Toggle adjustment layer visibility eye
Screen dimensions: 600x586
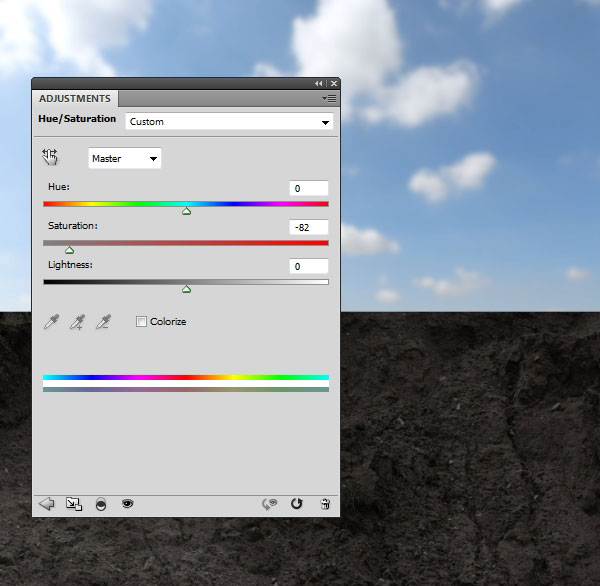127,503
